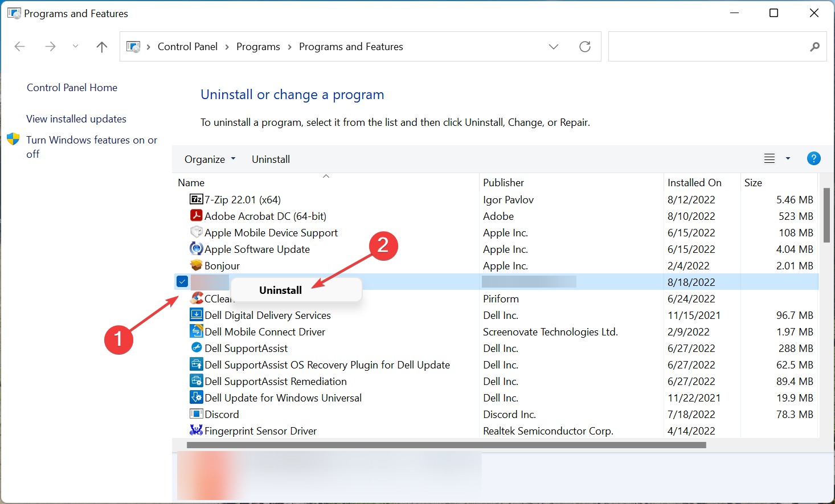Select the Discord program row name
The width and height of the screenshot is (835, 504).
click(222, 415)
